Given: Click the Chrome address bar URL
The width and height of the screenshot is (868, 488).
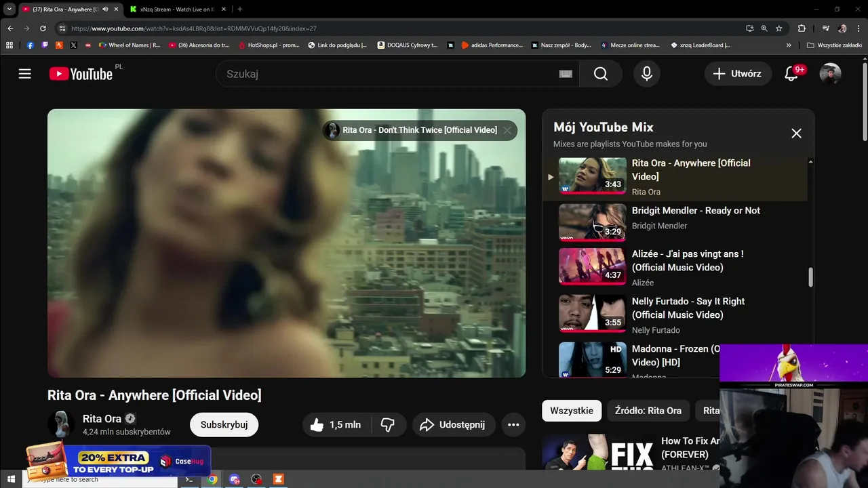Looking at the screenshot, I should [x=193, y=28].
